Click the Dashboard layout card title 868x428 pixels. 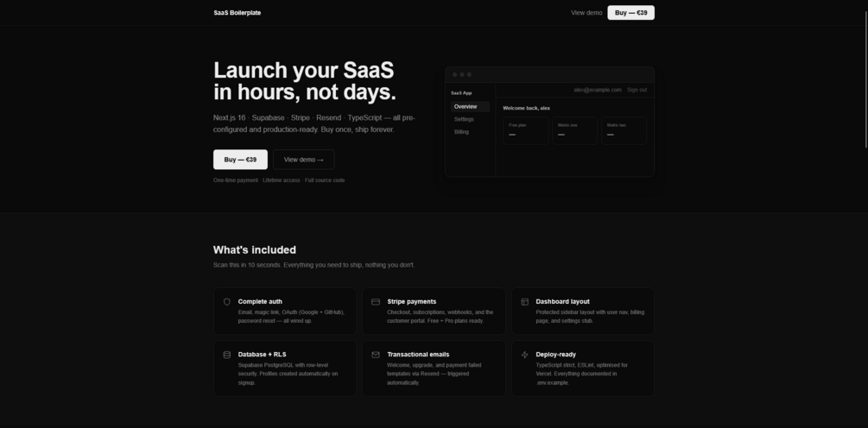tap(562, 302)
